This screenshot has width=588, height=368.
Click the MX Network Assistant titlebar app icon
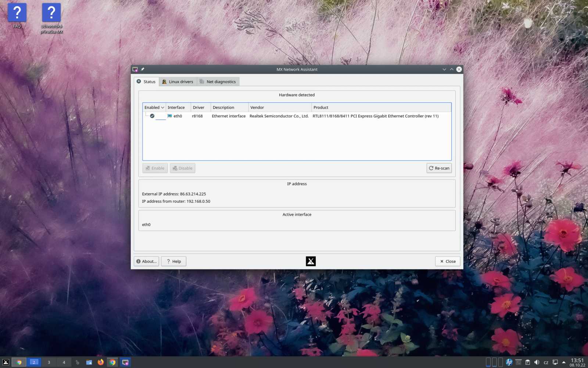click(x=135, y=69)
